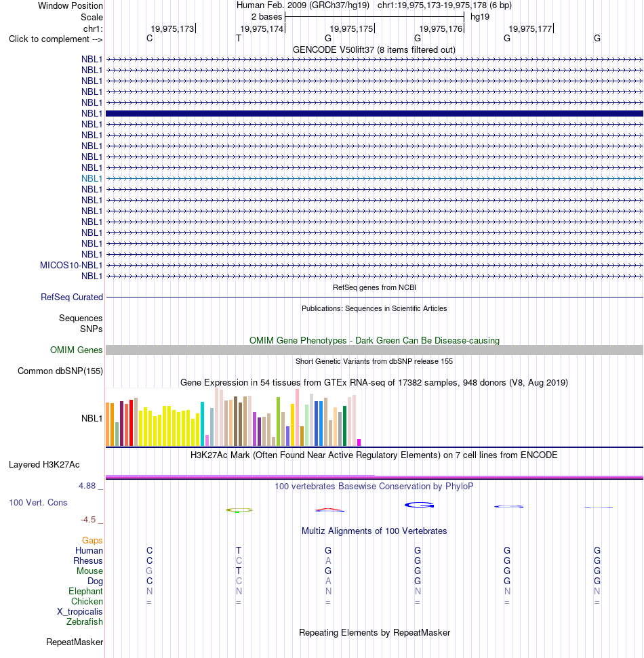Screen dimensions: 644x658
Task: Open the 'RefSeq genes from NCBI' track title
Action: (374, 287)
